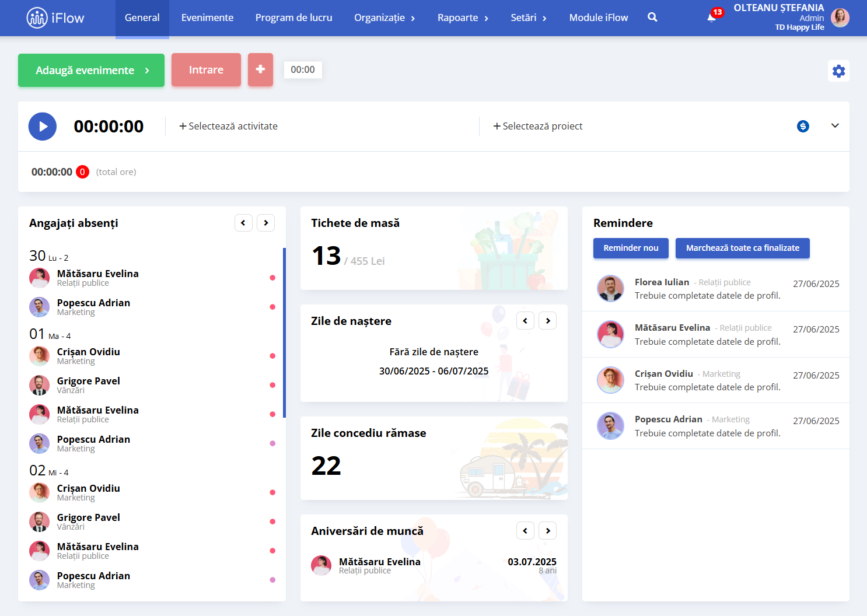Open Module iFlow menu item
Image resolution: width=867 pixels, height=616 pixels.
(x=599, y=18)
